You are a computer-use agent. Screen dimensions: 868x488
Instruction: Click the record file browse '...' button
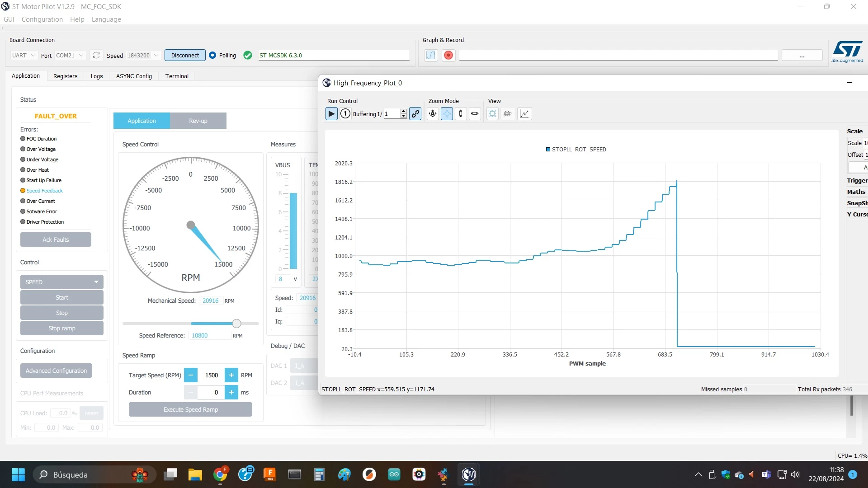[802, 55]
